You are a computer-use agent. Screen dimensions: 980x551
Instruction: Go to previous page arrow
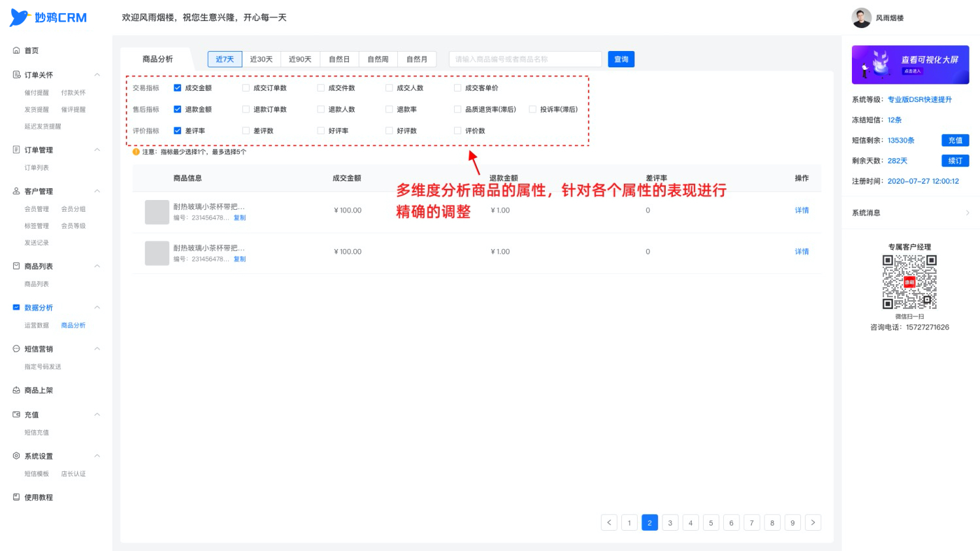[609, 522]
